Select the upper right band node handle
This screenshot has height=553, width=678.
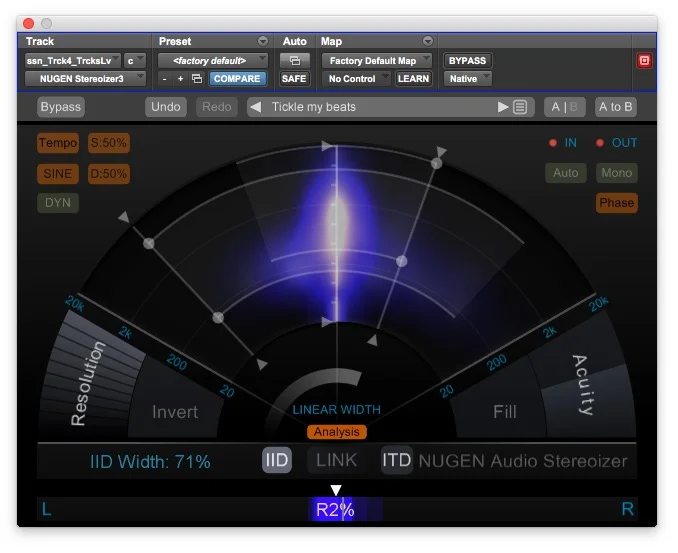(x=437, y=163)
